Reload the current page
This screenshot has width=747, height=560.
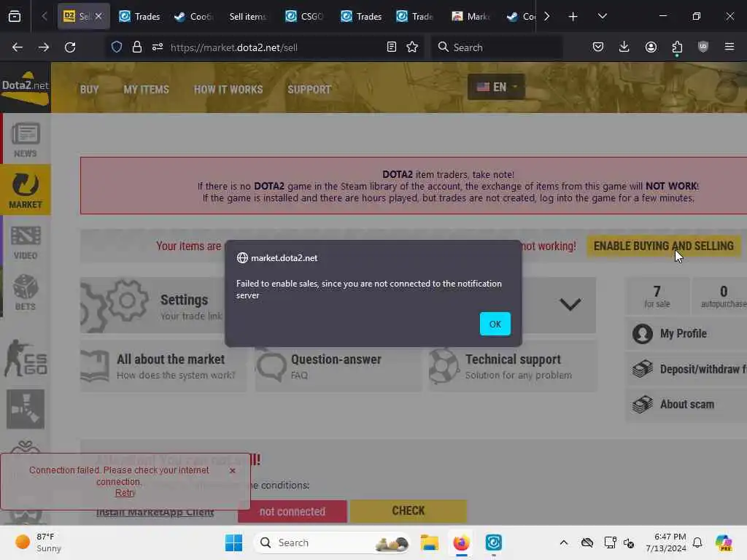coord(70,47)
